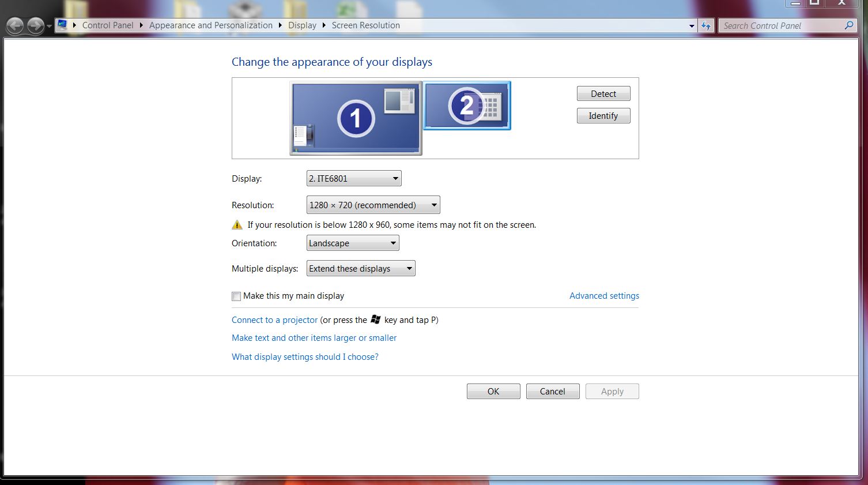Expand the arrow after the Display breadcrumb

pyautogui.click(x=324, y=25)
